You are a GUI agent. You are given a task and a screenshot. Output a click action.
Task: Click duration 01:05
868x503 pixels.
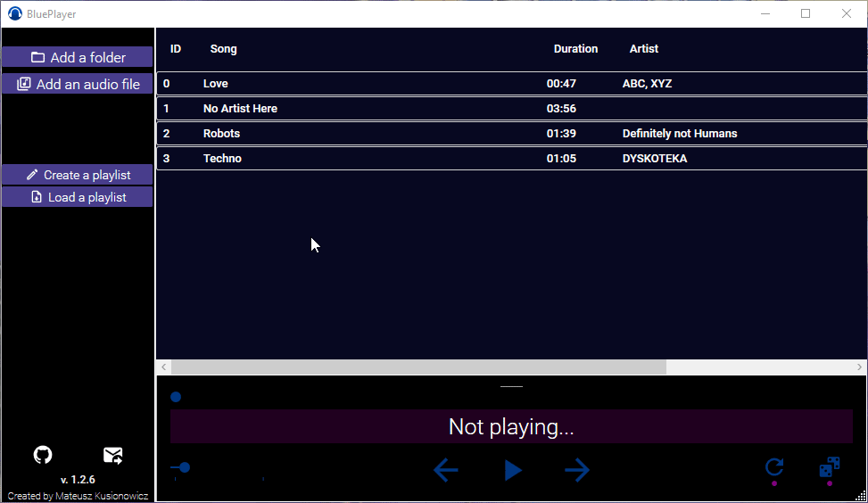(561, 158)
